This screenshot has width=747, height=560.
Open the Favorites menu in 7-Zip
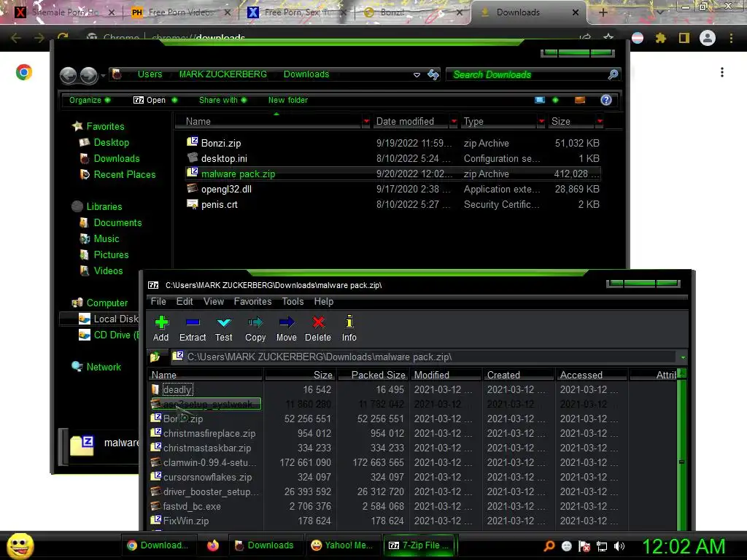[252, 301]
